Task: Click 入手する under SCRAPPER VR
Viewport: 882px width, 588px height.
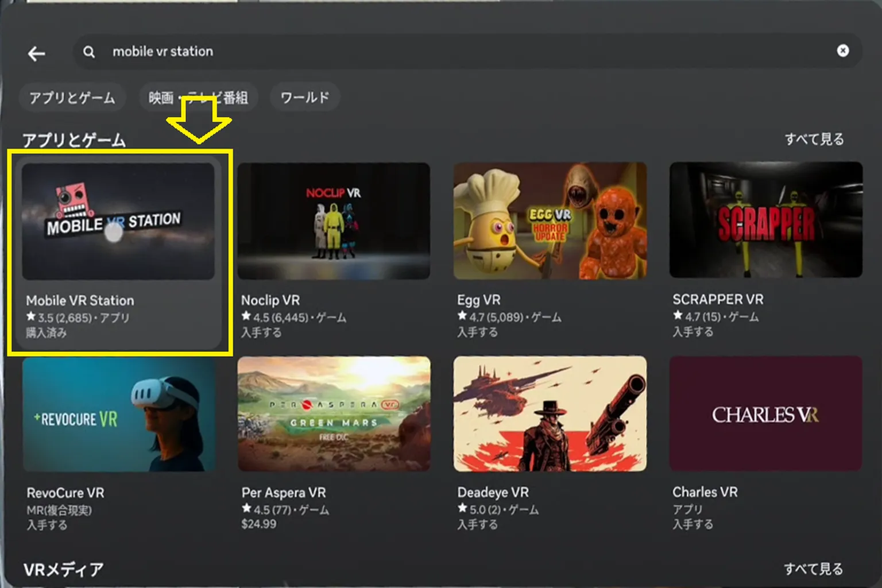Action: click(693, 331)
